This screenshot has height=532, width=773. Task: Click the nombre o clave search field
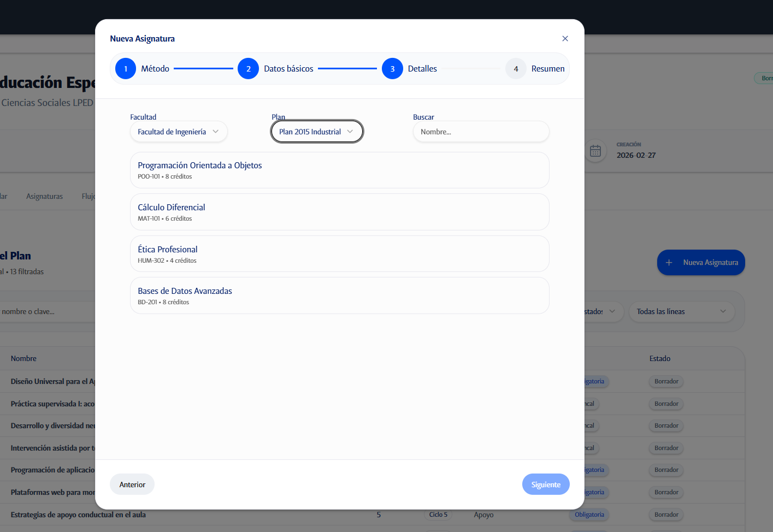[48, 311]
